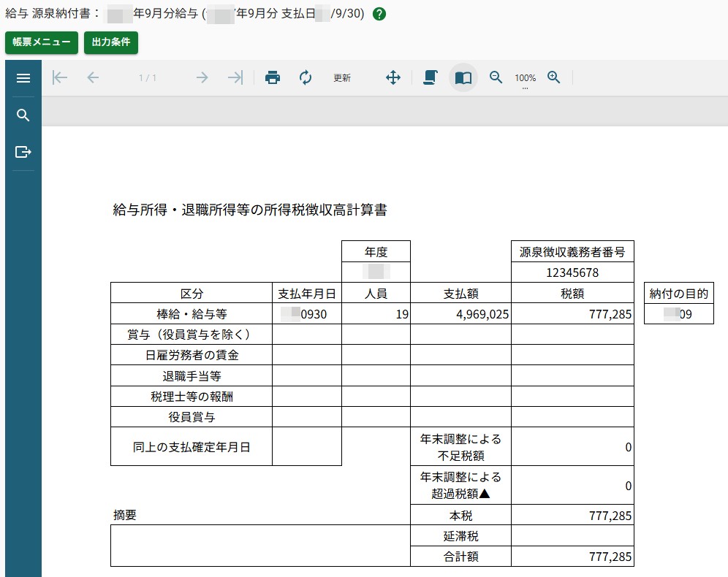Click the 合計額 amount 777,285
Screen dimensions: 728x577
pyautogui.click(x=610, y=557)
